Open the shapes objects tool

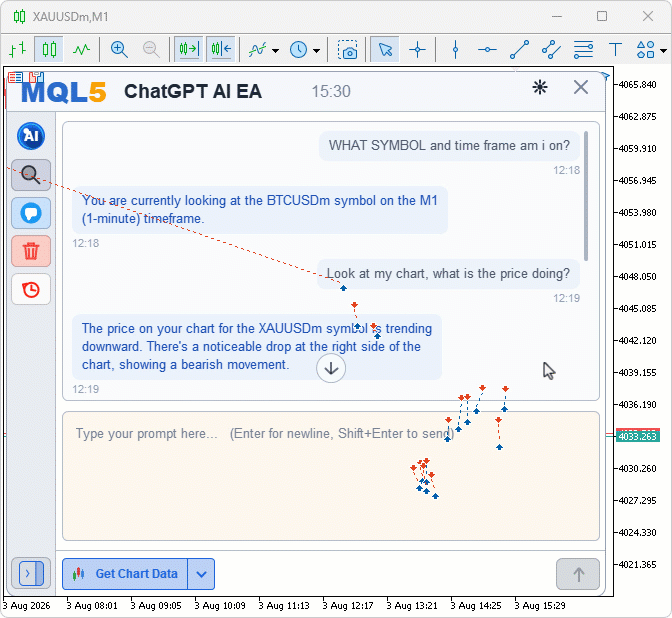(645, 50)
